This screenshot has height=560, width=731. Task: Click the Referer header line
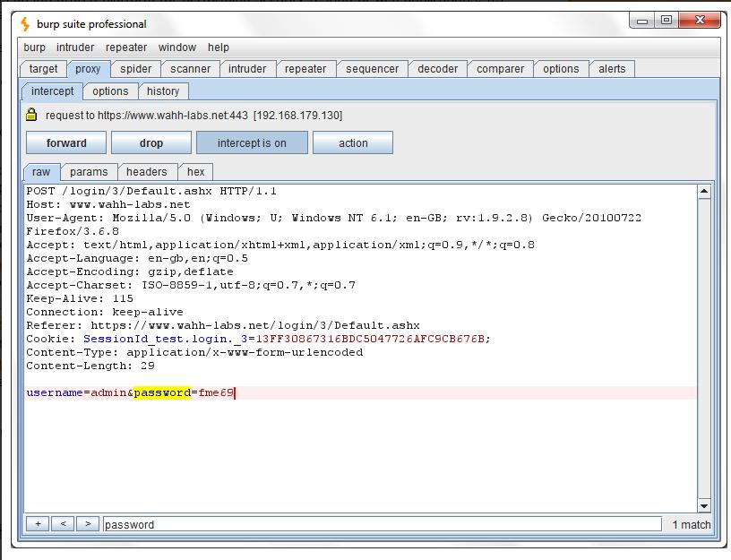coord(223,325)
